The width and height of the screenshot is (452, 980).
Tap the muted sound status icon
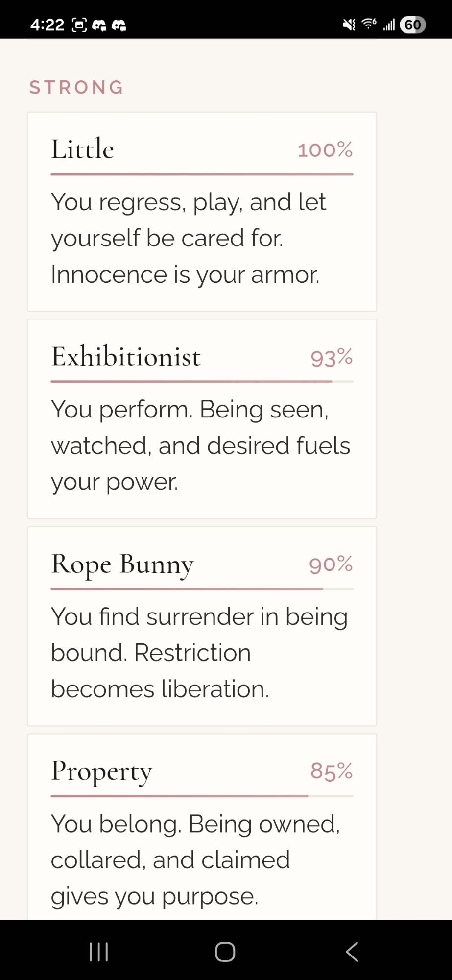[x=349, y=24]
